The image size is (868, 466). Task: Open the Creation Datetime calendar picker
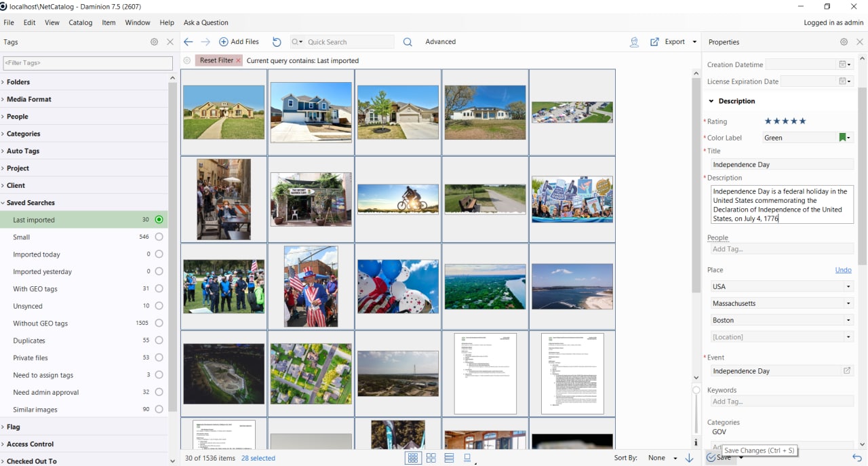(844, 64)
